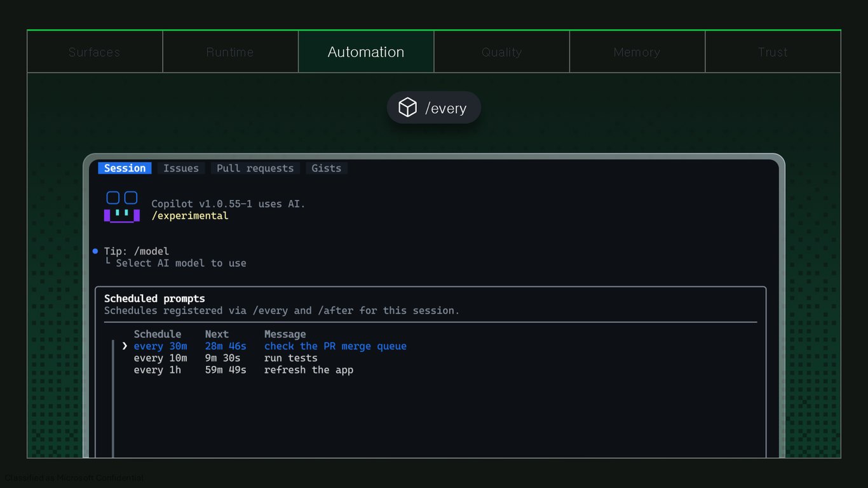
Task: Open the Surfaces tab
Action: [x=95, y=52]
